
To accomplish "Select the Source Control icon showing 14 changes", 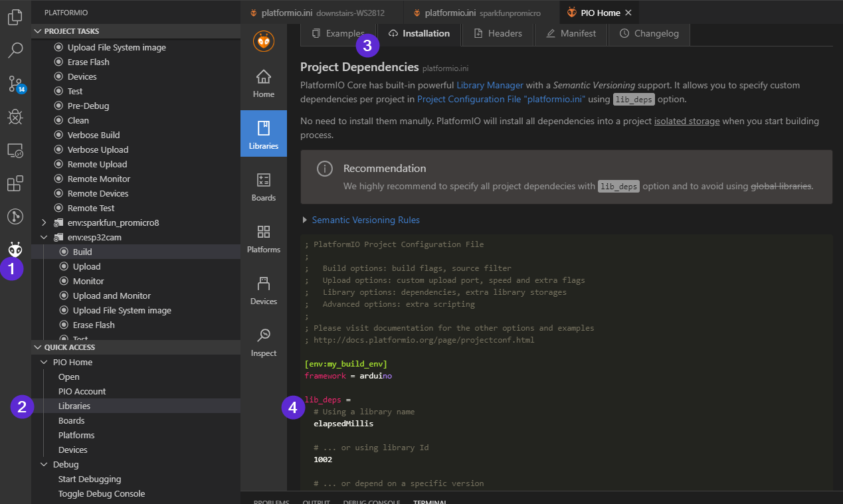I will click(15, 84).
